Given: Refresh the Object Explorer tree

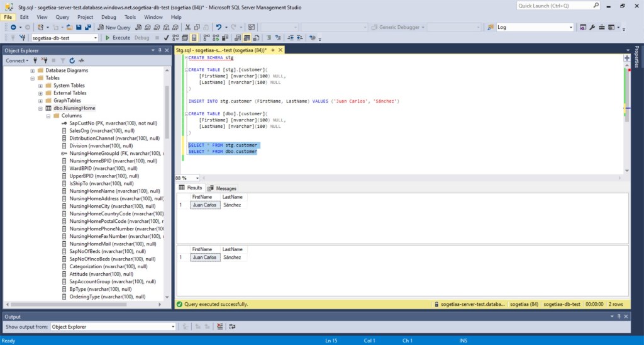Looking at the screenshot, I should click(72, 61).
